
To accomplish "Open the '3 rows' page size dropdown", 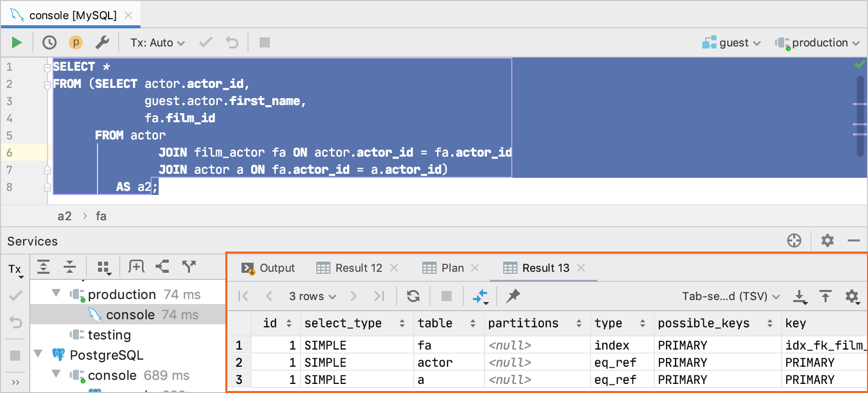I will tap(312, 297).
